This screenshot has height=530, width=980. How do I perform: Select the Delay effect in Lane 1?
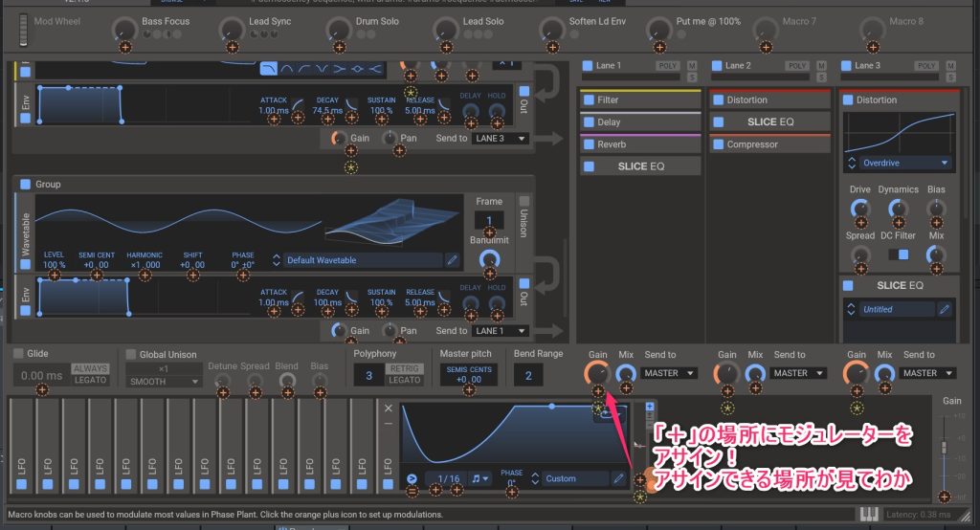point(609,122)
